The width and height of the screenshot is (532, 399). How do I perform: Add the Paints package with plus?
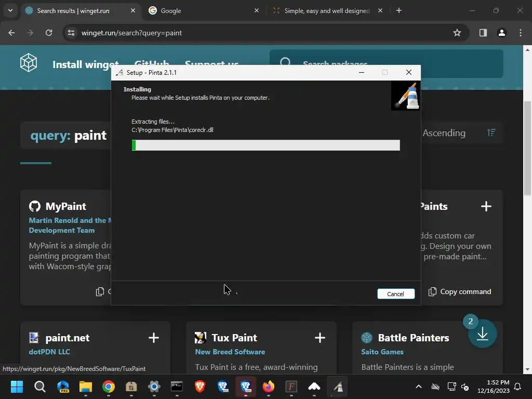486,206
